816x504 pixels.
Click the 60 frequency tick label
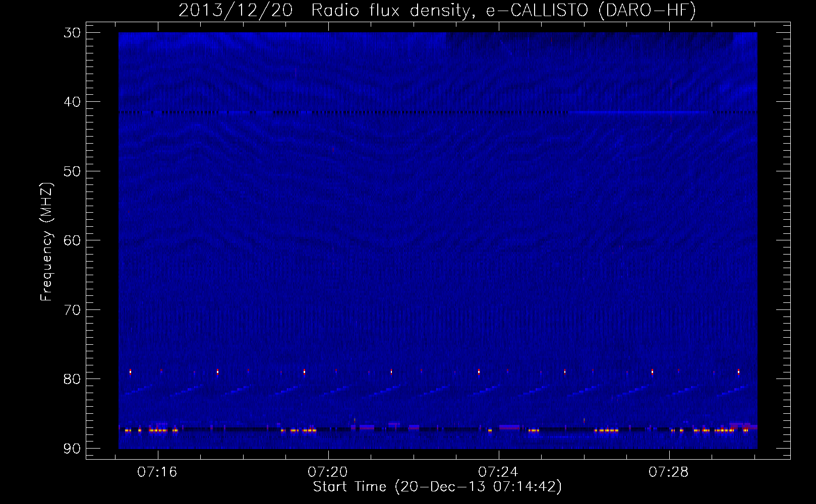[x=73, y=240]
